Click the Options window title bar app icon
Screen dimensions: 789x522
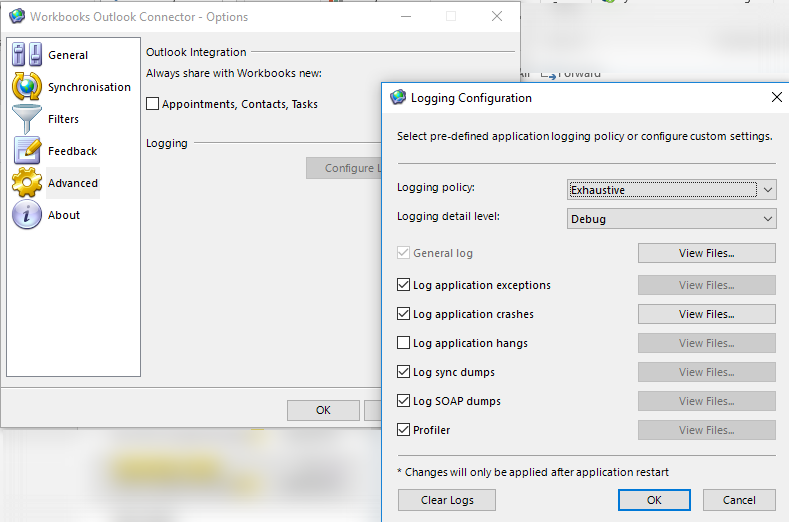coord(17,16)
